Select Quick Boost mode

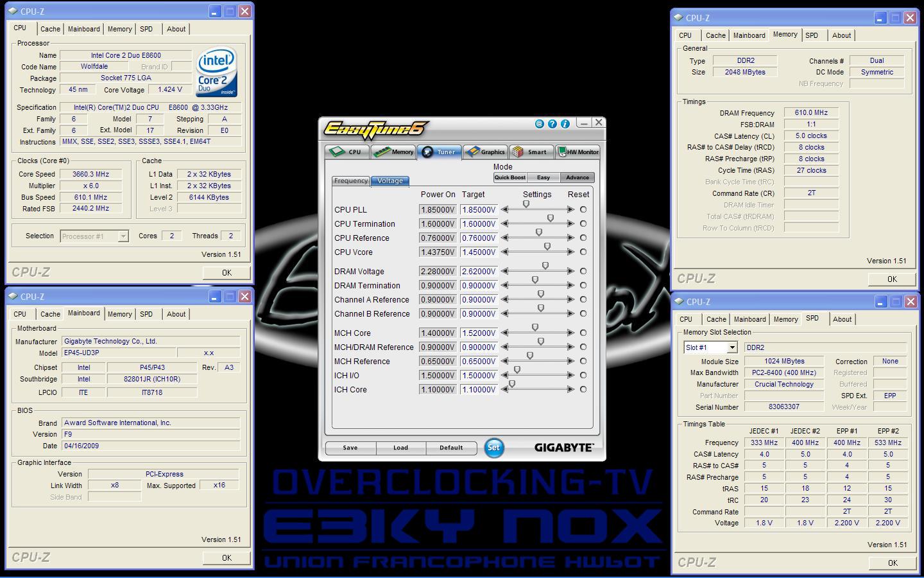[510, 178]
